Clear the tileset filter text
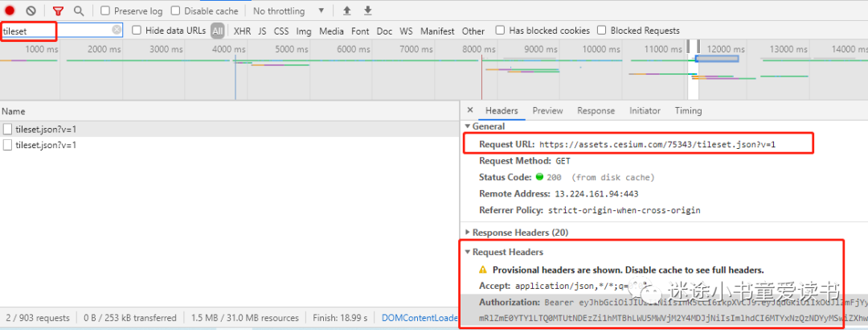Viewport: 868px width, 330px height. 117,30
